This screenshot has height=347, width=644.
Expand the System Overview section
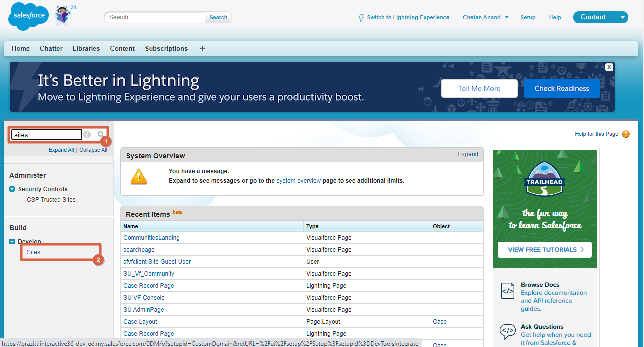(468, 154)
